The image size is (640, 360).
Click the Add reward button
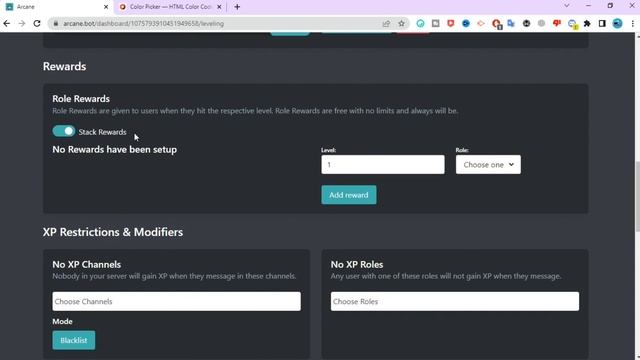pyautogui.click(x=349, y=195)
